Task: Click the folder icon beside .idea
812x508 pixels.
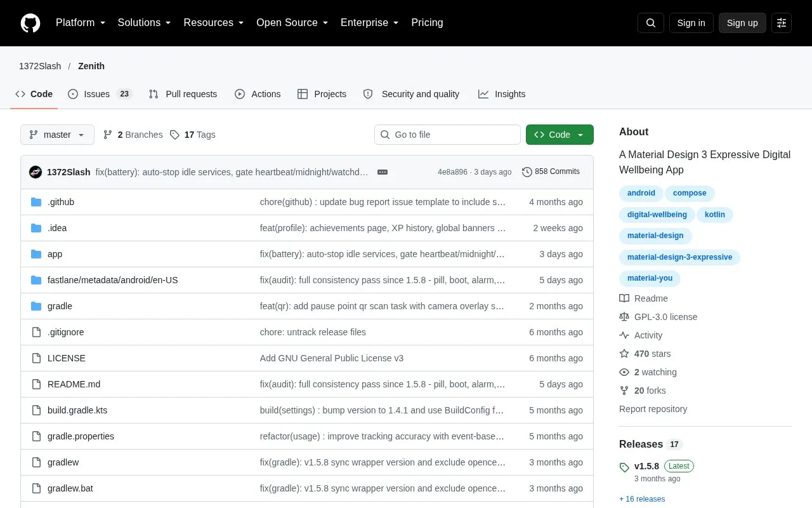Action: [x=36, y=228]
